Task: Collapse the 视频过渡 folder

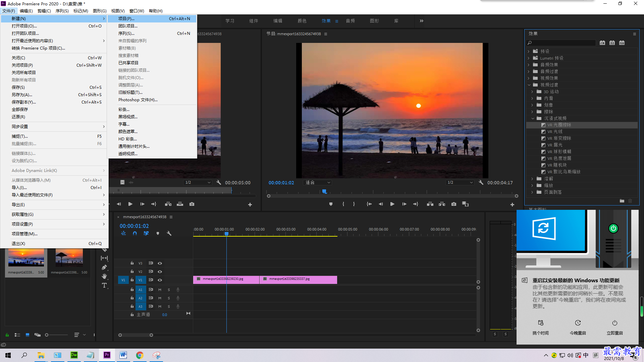Action: 529,85
